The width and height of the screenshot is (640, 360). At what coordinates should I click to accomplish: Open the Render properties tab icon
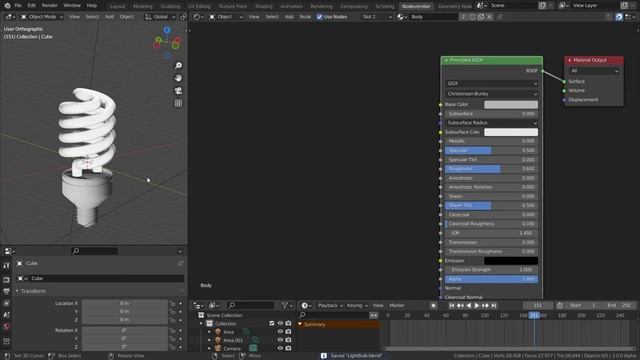pos(6,280)
